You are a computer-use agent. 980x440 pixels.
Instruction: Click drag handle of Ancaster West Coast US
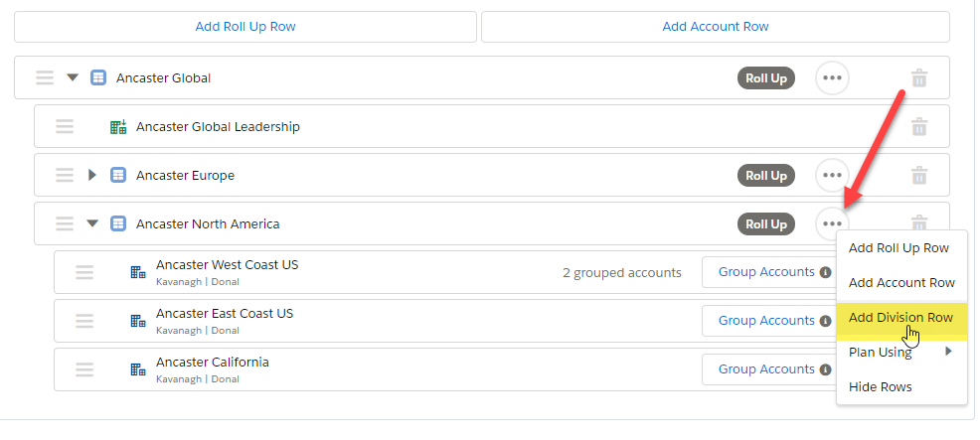[x=84, y=272]
